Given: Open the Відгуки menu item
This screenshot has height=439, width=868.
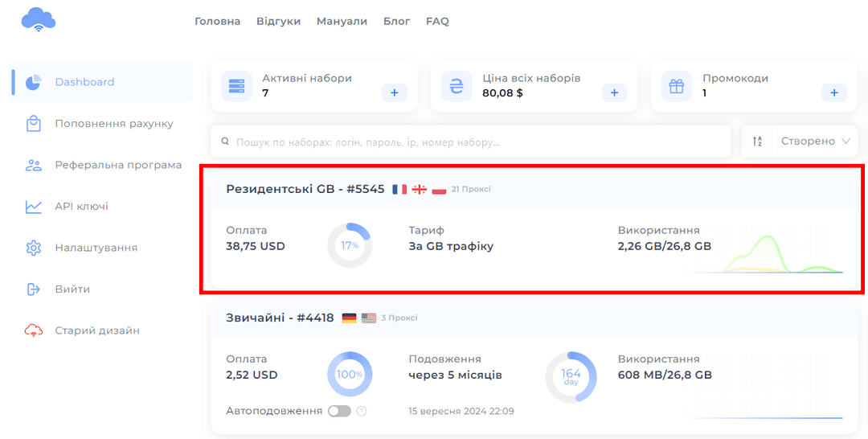Looking at the screenshot, I should (278, 22).
